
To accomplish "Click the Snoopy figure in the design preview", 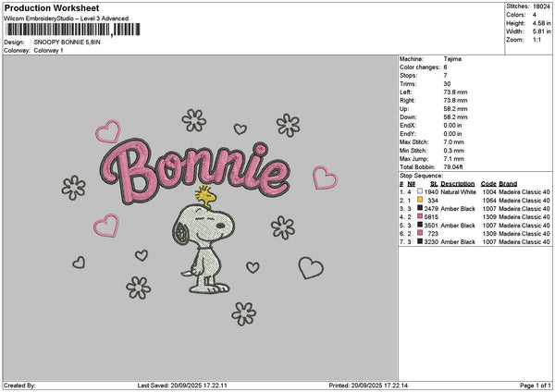I will [x=203, y=249].
